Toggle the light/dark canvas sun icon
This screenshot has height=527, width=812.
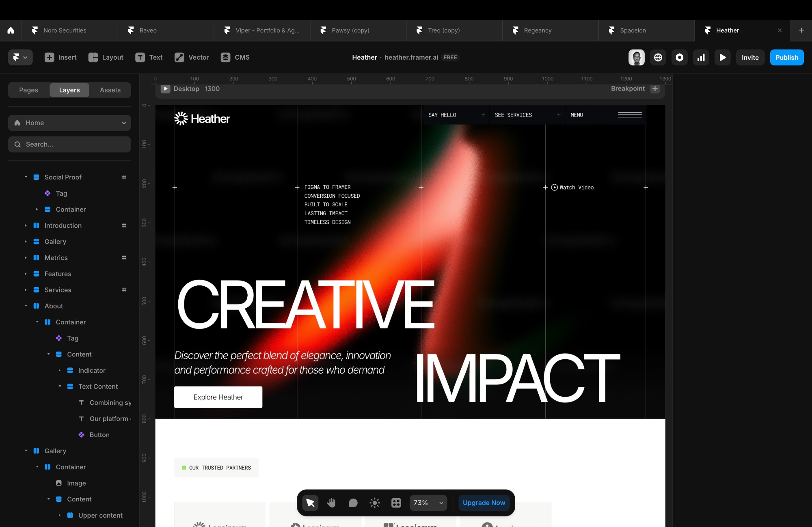[x=374, y=503]
